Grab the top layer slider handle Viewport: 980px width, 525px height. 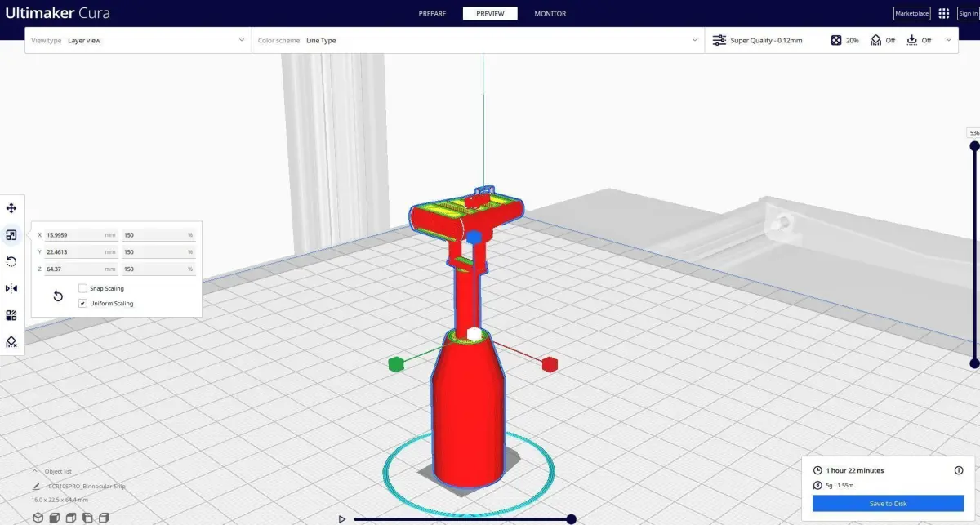(x=974, y=146)
